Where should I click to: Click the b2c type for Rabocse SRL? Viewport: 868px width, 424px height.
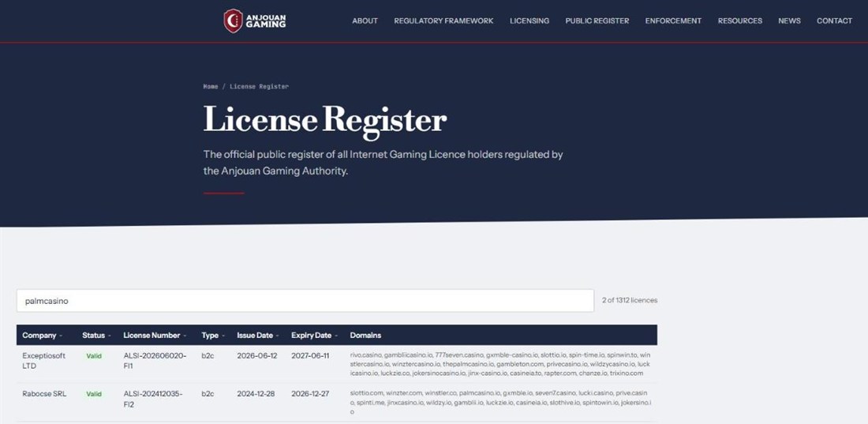208,394
